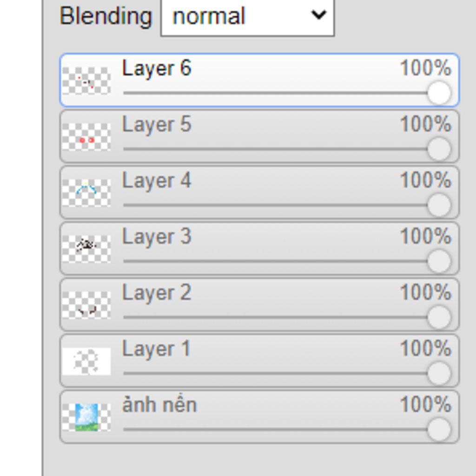Click the Layer 3 opacity slider handle
The height and width of the screenshot is (476, 476).
click(x=439, y=261)
